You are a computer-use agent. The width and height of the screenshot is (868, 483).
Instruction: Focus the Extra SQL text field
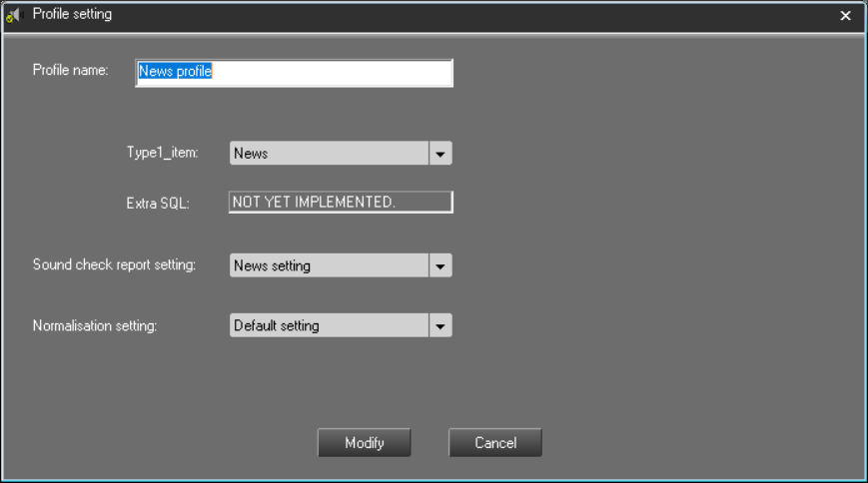click(340, 203)
